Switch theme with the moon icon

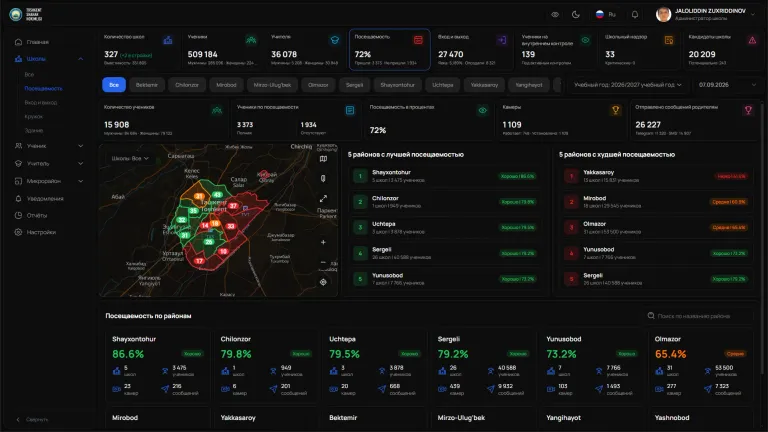pyautogui.click(x=576, y=15)
